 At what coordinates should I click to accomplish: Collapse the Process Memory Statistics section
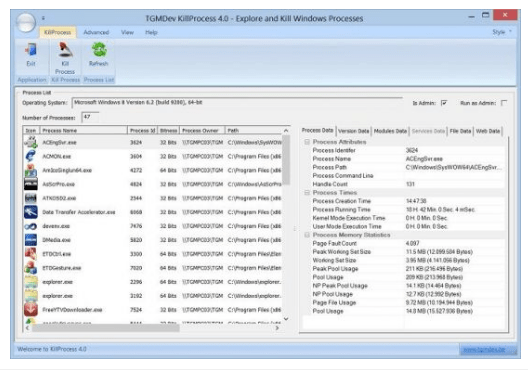click(307, 235)
